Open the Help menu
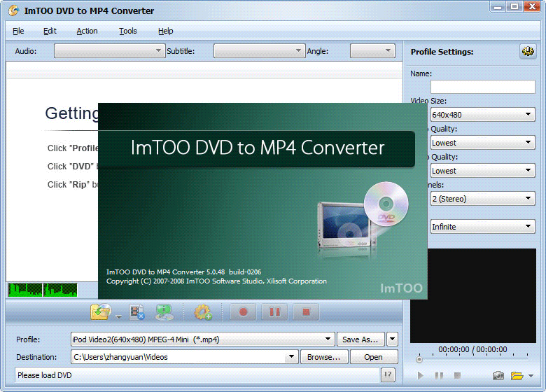 165,31
